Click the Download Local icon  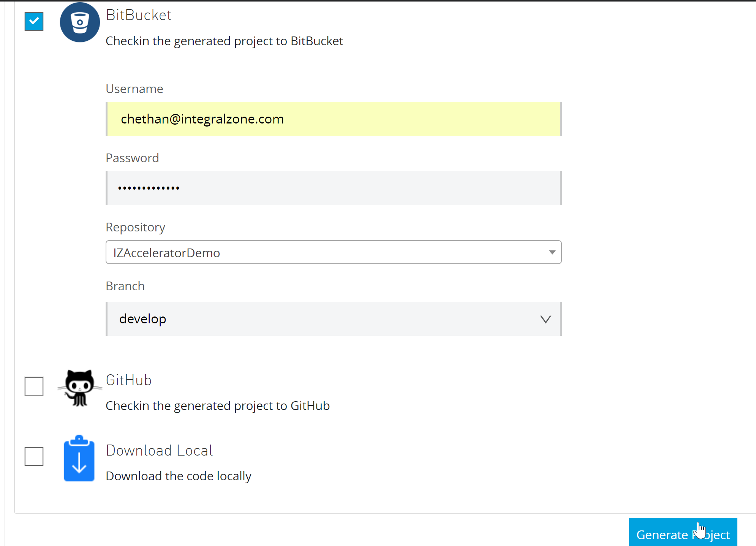click(x=79, y=459)
